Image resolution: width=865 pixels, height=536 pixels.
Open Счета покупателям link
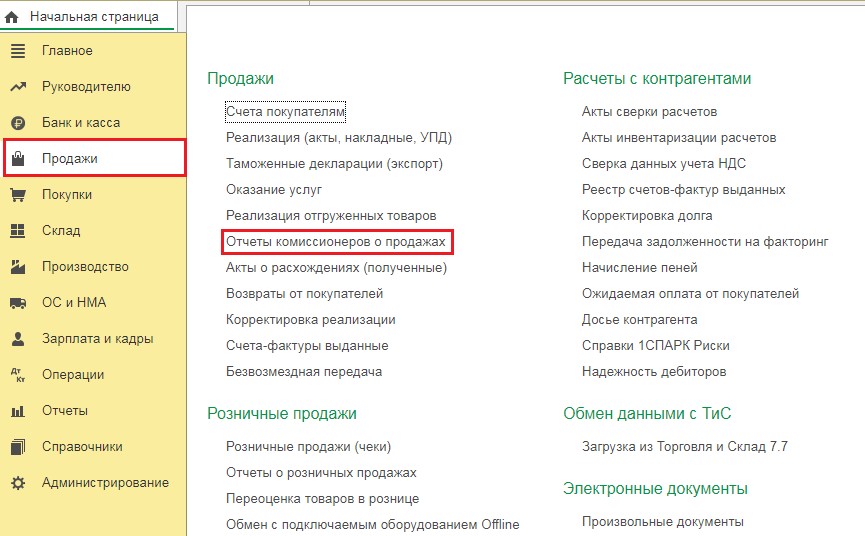[285, 112]
